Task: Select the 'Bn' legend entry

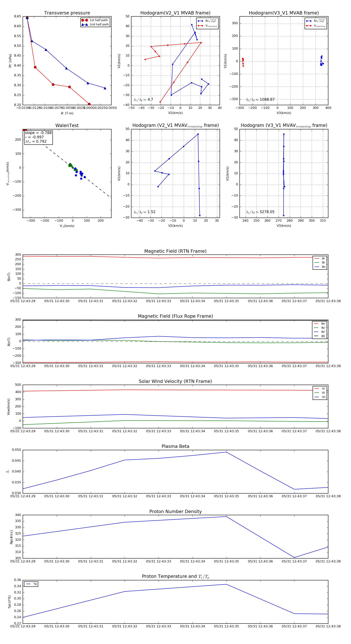Action: tap(320, 267)
